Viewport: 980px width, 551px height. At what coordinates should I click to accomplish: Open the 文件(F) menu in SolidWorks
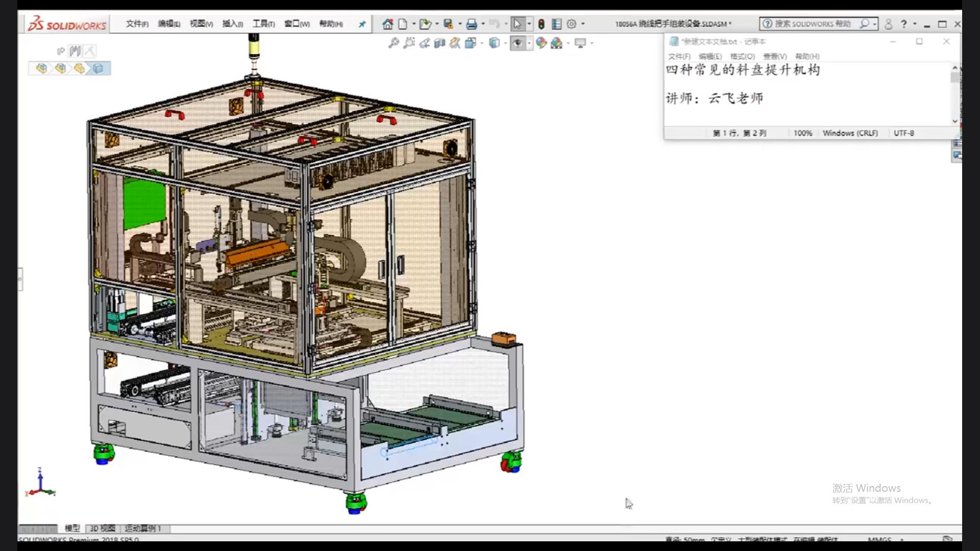(x=137, y=24)
